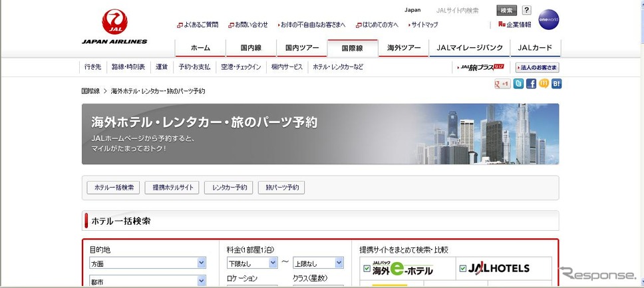This screenshot has width=644, height=288.
Task: Open JAL旅プラスなび logo link
Action: pos(480,67)
